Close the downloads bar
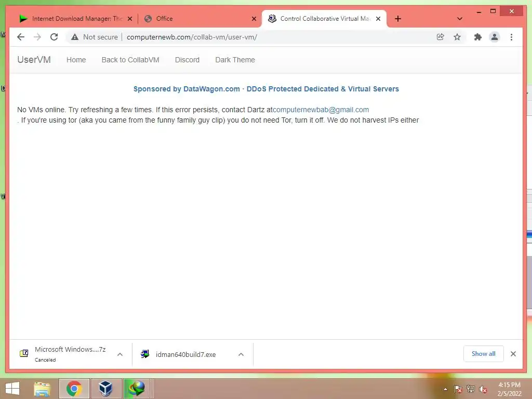532x399 pixels. click(513, 354)
